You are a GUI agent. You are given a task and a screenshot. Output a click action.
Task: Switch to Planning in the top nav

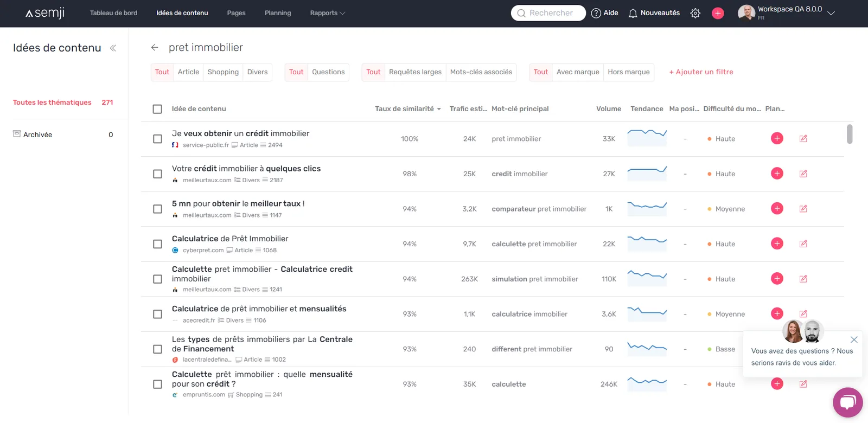pyautogui.click(x=278, y=13)
